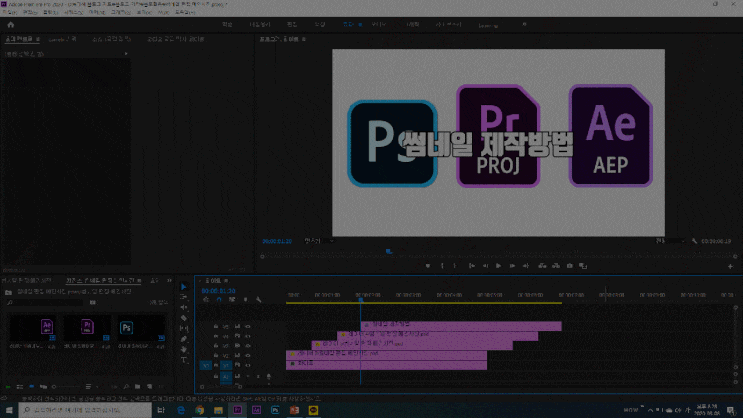Toggle V1 track output eye
The image size is (743, 418).
pyautogui.click(x=247, y=365)
